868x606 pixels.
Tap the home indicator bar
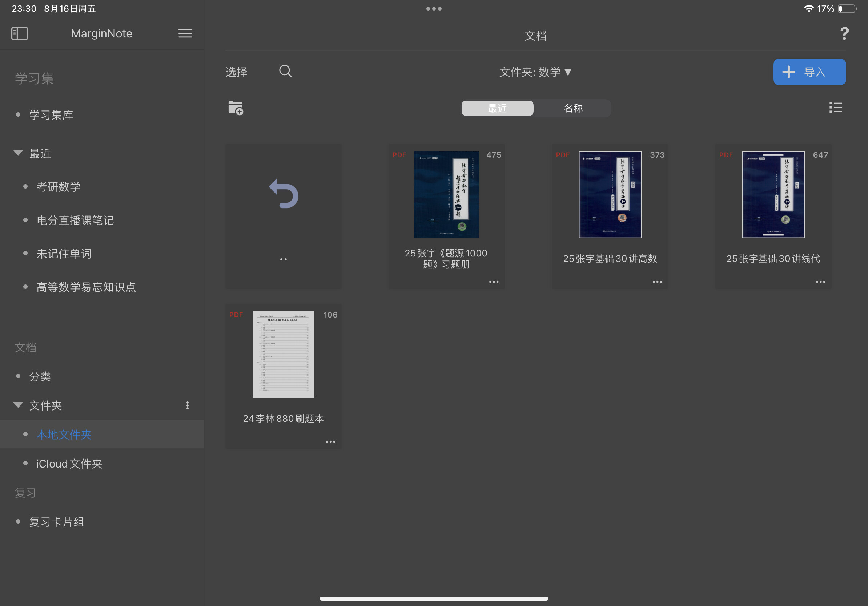pyautogui.click(x=434, y=598)
